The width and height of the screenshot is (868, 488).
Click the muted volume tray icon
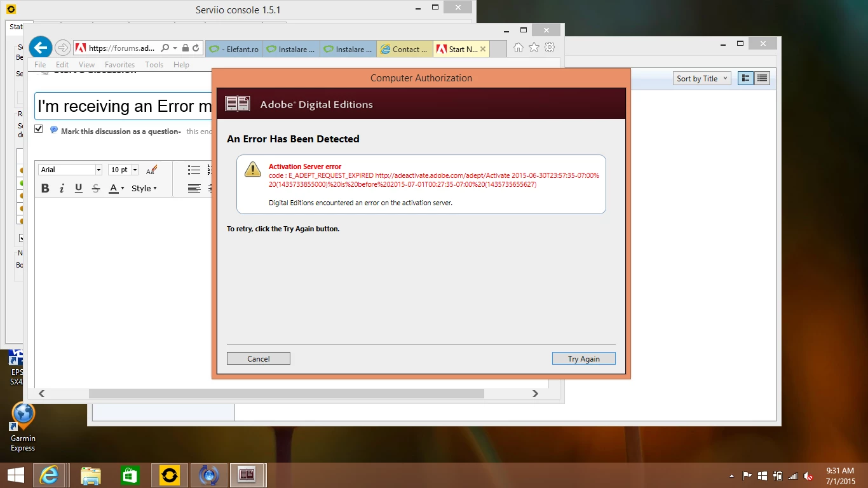coord(808,475)
